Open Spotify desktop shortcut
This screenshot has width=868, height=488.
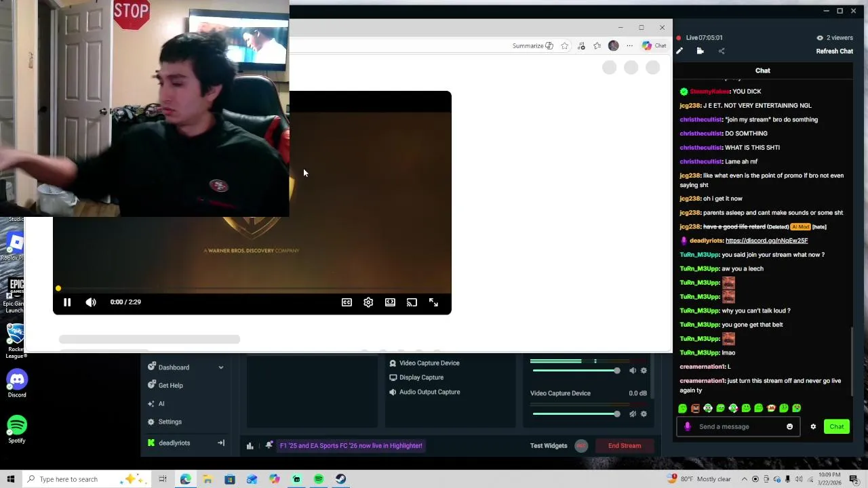pos(17,429)
